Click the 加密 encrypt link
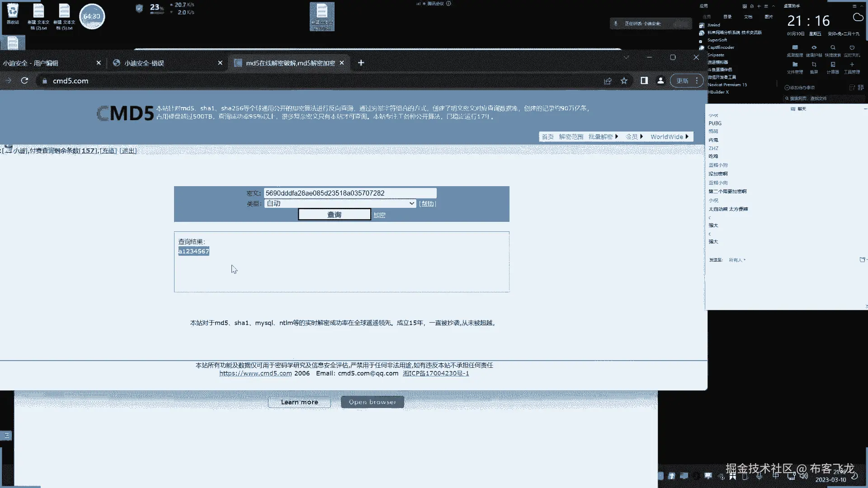 pyautogui.click(x=379, y=215)
